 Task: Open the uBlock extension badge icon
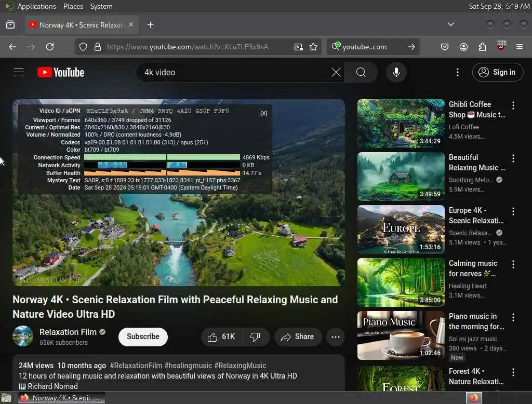click(501, 46)
